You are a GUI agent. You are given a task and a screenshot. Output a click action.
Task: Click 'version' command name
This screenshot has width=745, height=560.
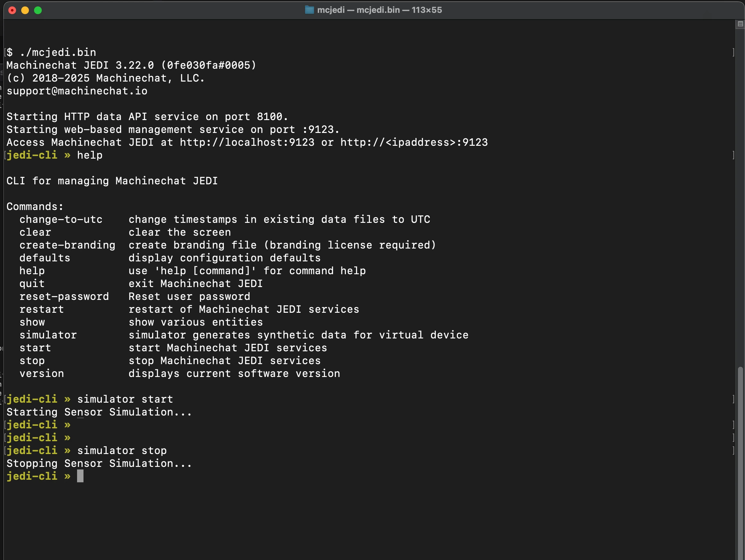(41, 373)
